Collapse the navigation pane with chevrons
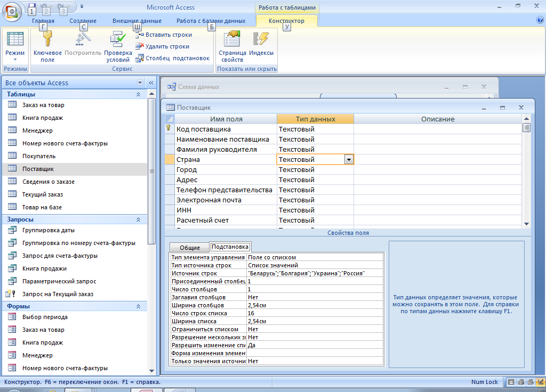 point(151,83)
